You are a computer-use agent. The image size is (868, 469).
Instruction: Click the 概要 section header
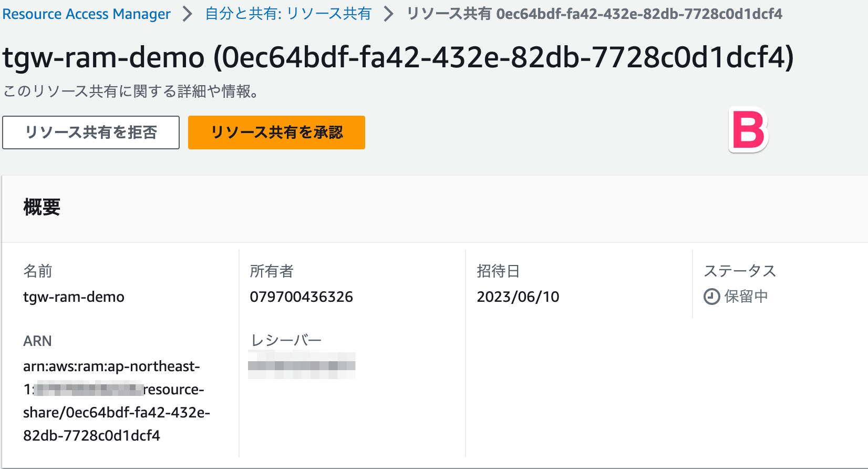[42, 207]
